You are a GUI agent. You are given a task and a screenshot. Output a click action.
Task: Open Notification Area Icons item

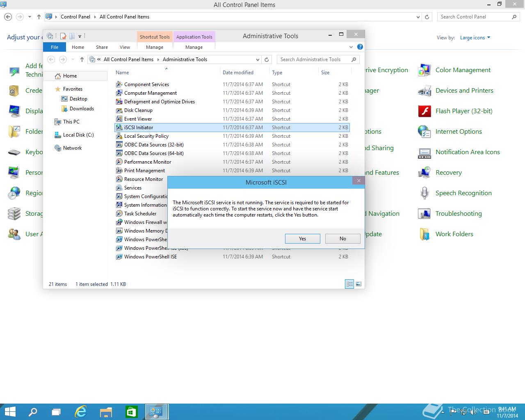[x=468, y=152]
